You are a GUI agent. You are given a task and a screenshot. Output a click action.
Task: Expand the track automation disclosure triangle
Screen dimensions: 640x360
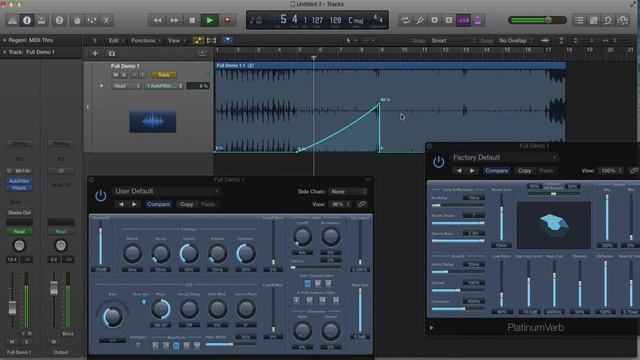pos(102,86)
